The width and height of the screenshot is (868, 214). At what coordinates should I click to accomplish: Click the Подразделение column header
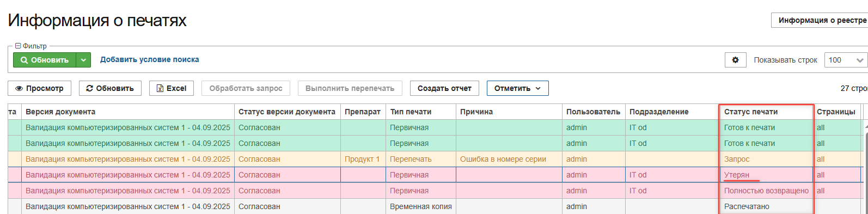click(673, 112)
